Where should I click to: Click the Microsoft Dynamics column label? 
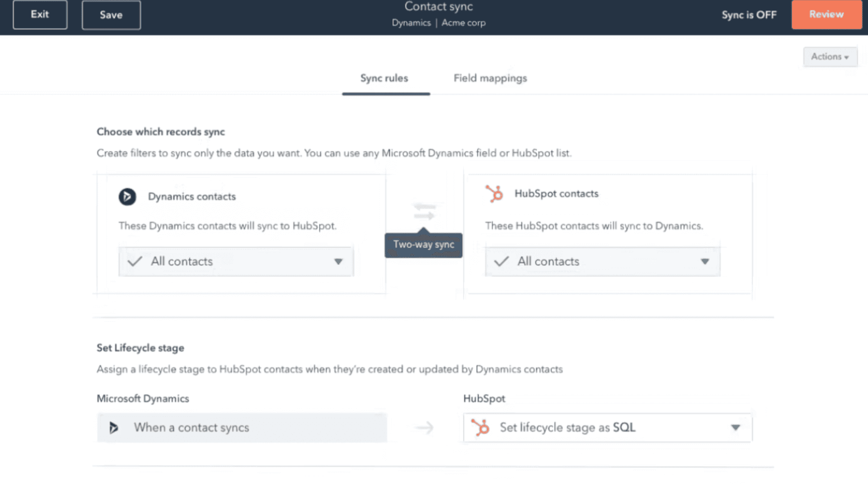143,399
